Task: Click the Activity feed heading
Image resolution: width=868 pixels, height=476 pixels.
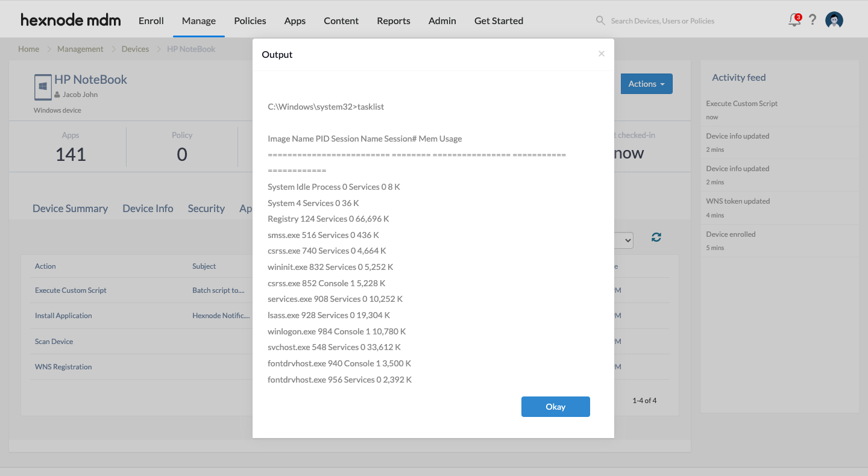Action: (x=739, y=77)
